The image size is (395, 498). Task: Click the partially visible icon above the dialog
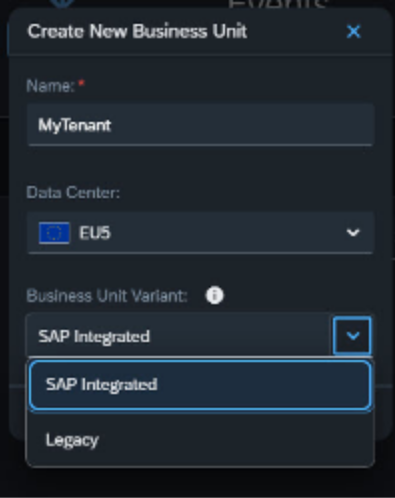[62, 3]
